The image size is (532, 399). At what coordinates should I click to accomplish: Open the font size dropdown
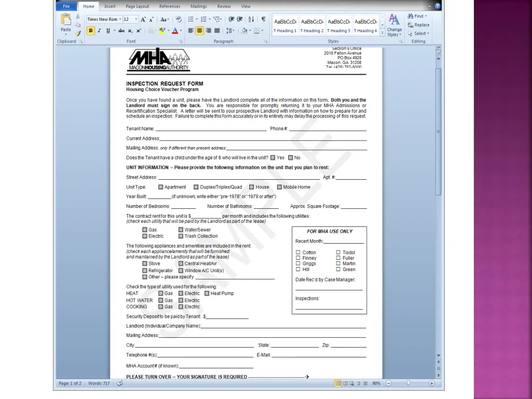136,19
